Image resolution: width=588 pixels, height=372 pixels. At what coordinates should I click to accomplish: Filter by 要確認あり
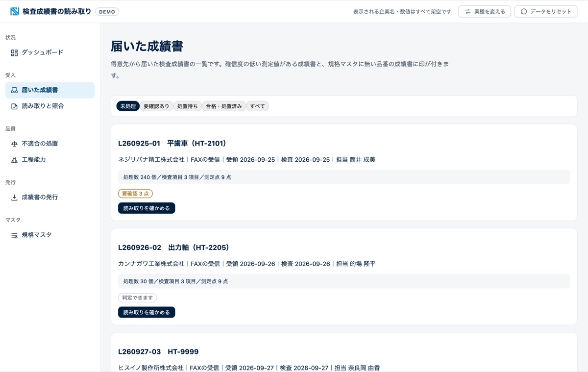[x=156, y=106]
